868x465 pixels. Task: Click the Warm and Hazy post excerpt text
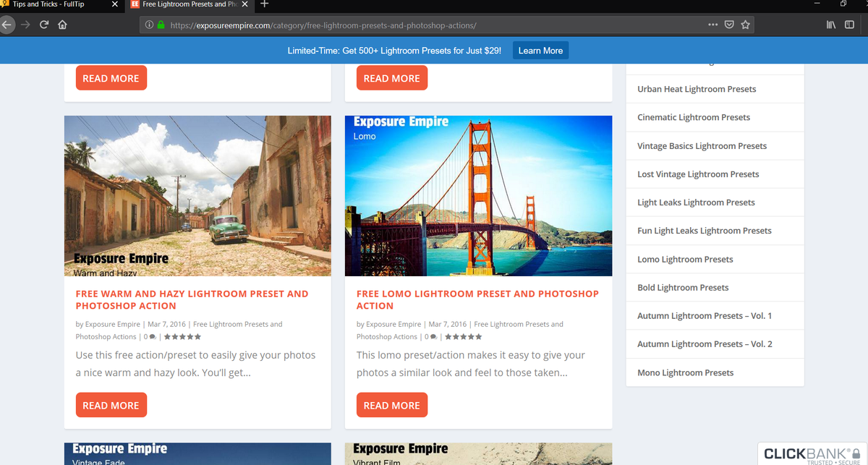point(195,364)
